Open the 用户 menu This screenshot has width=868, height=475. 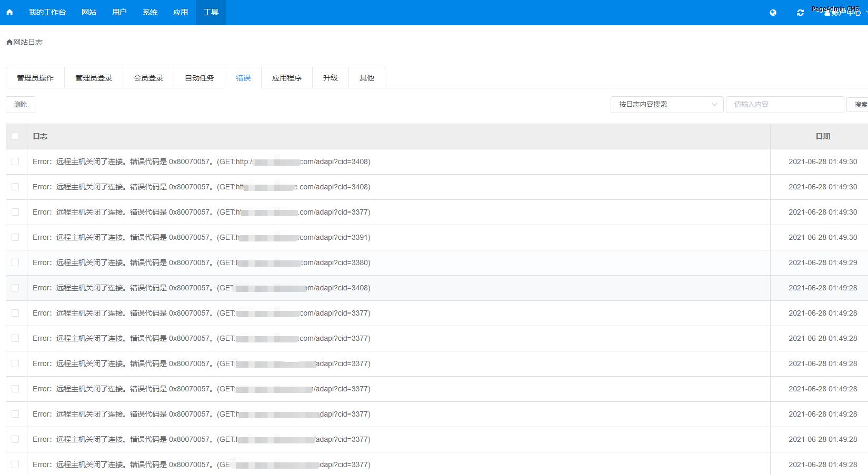(119, 12)
